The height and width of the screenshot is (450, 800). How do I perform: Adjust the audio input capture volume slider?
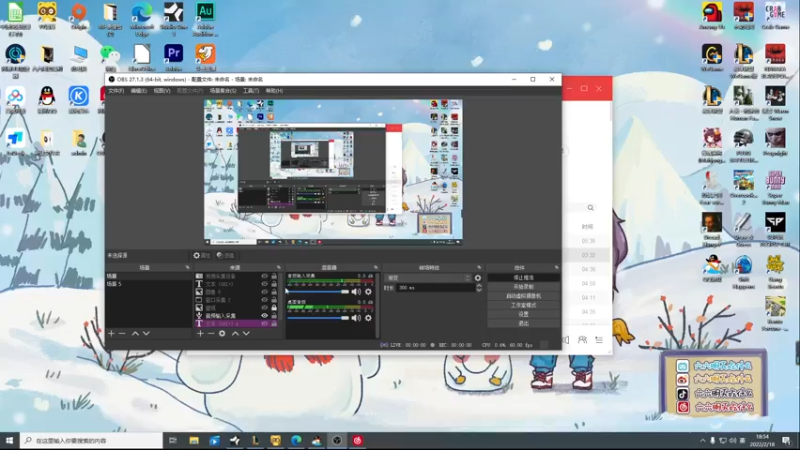point(318,292)
